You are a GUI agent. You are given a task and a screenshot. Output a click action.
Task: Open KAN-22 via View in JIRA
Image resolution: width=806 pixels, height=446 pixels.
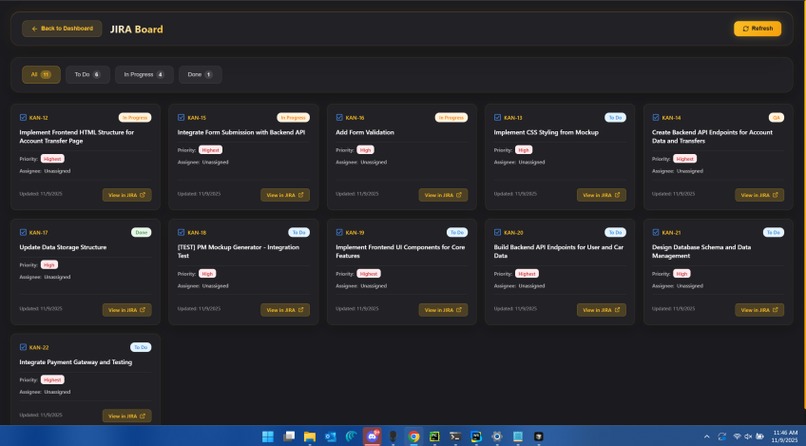(x=127, y=416)
